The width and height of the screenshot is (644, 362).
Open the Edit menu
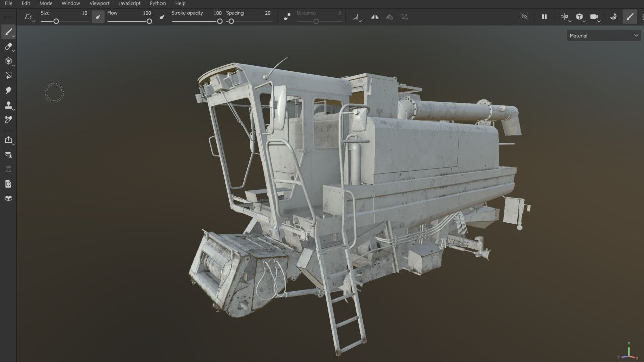[26, 3]
